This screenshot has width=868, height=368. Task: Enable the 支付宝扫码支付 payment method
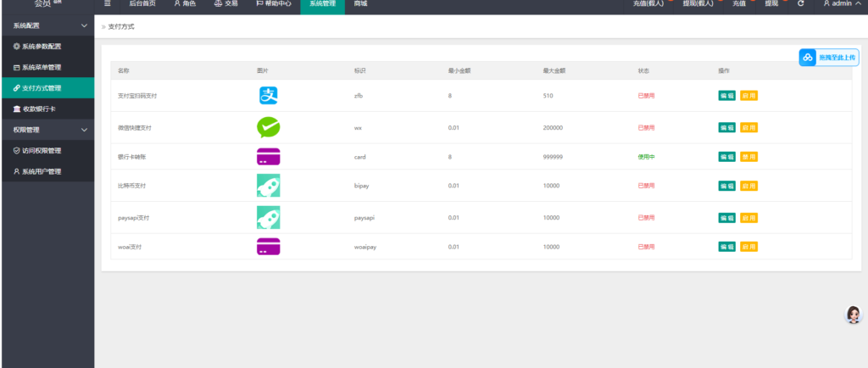(x=749, y=96)
